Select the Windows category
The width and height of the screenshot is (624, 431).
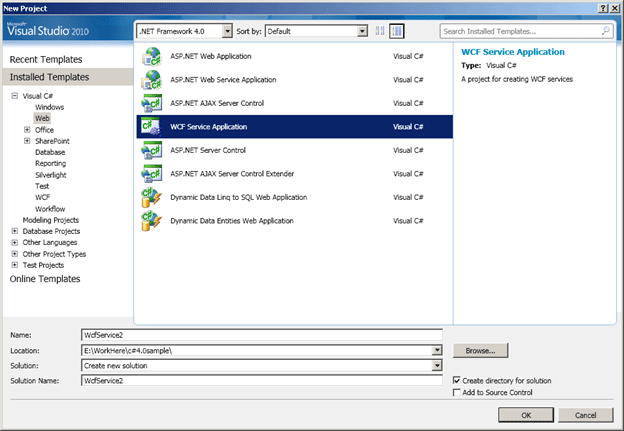49,107
